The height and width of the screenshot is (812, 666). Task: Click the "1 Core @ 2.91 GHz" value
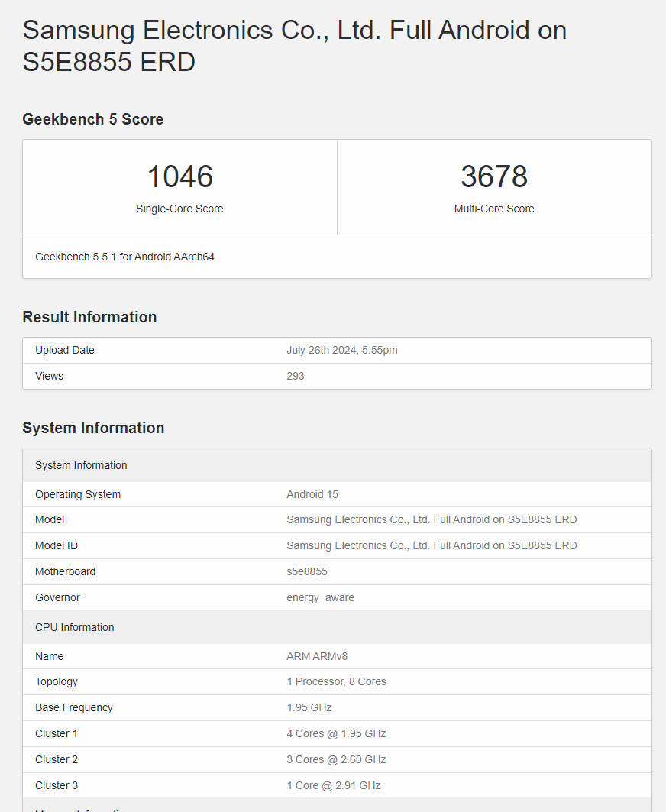click(x=334, y=785)
